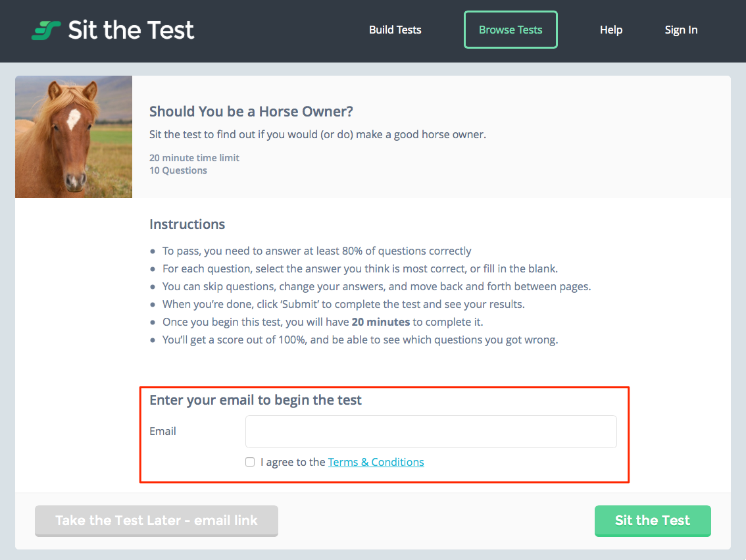Click the bold '20 minutes' instruction text
This screenshot has height=560, width=746.
click(x=380, y=322)
